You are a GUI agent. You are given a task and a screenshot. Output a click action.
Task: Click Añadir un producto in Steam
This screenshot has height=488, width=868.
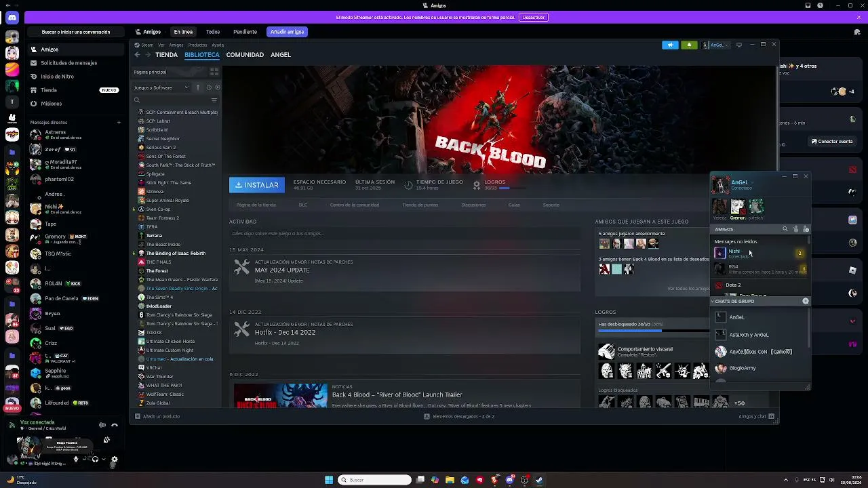coord(157,416)
